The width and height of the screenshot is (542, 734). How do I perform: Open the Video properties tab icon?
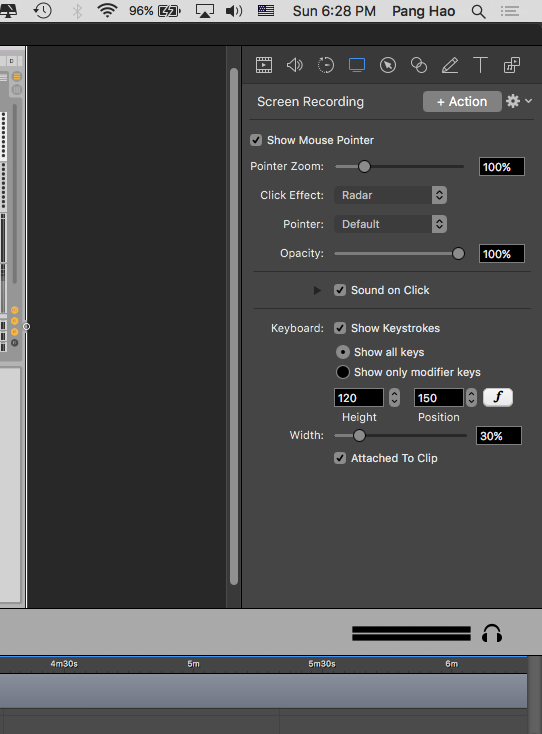point(264,65)
